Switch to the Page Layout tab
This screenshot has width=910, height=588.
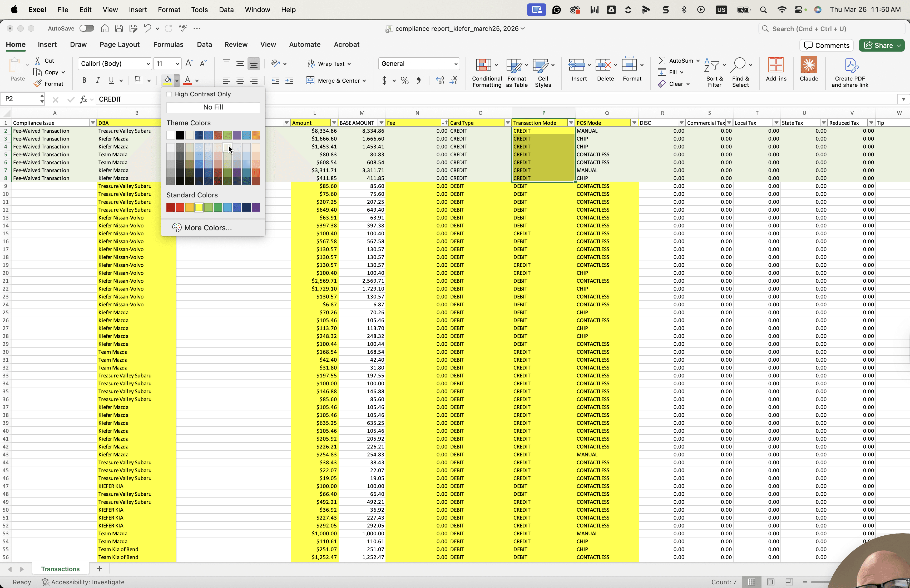tap(120, 44)
